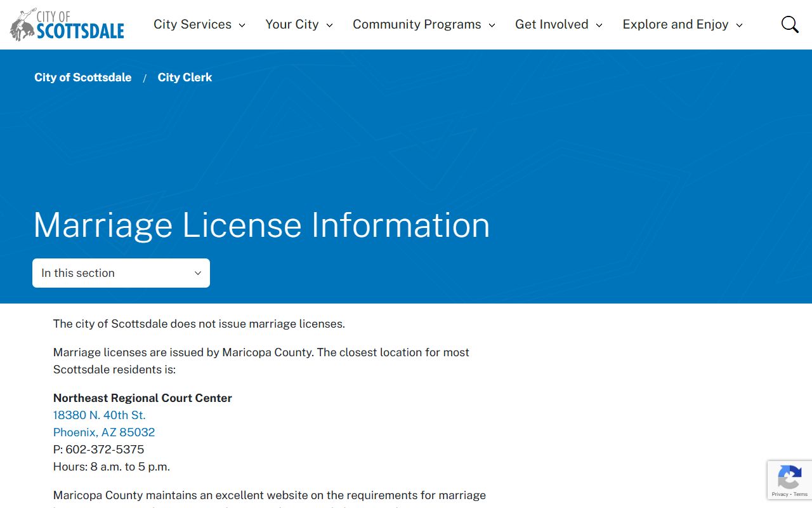This screenshot has width=812, height=508.
Task: Open the Phoenix, AZ 85032 link
Action: pyautogui.click(x=104, y=432)
